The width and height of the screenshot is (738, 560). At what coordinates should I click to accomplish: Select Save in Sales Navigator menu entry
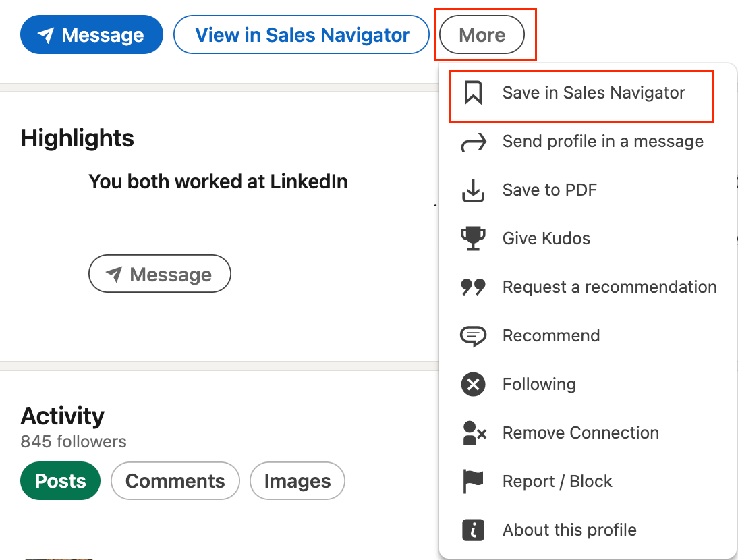(x=588, y=92)
